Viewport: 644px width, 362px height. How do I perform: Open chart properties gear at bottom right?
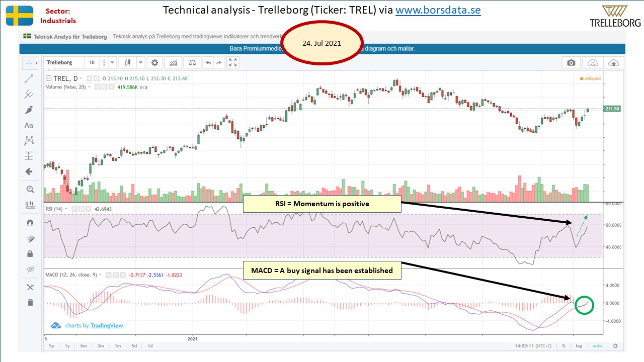(615, 346)
